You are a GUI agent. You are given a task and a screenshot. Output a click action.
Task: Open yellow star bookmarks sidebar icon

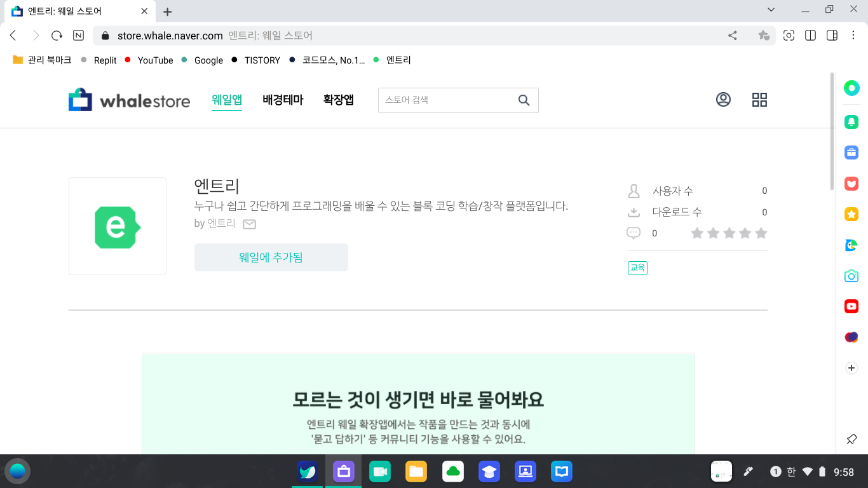[x=851, y=214]
